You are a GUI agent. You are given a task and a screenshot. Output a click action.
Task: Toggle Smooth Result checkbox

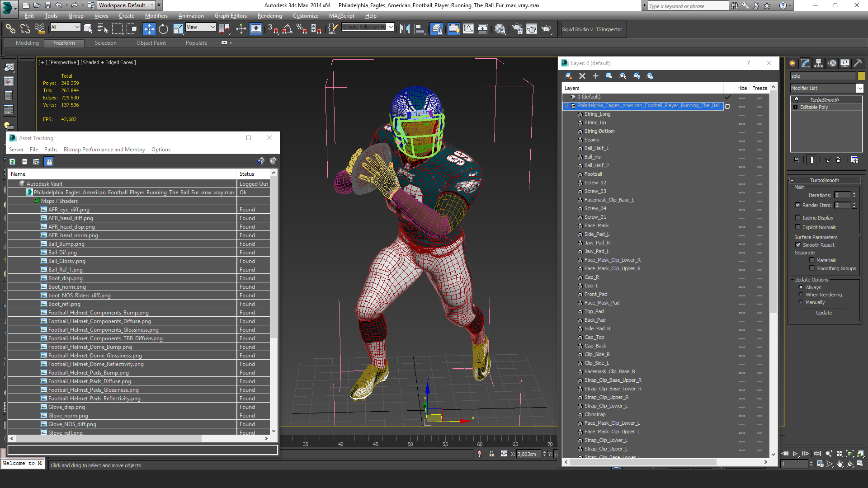coord(798,245)
